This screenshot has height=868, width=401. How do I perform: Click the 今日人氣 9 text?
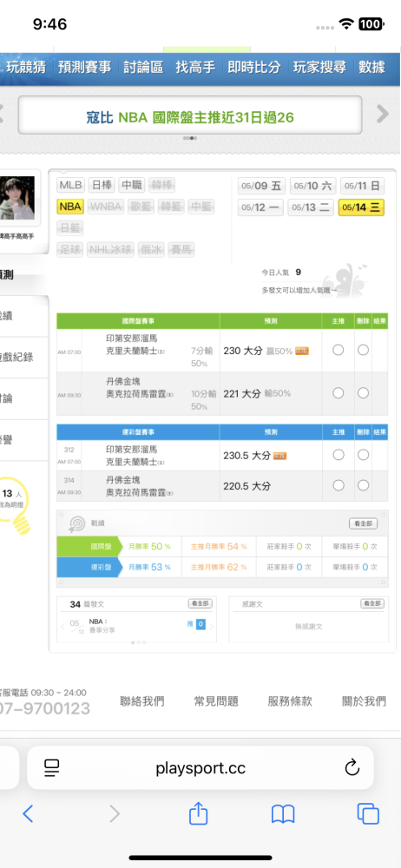coord(281,272)
